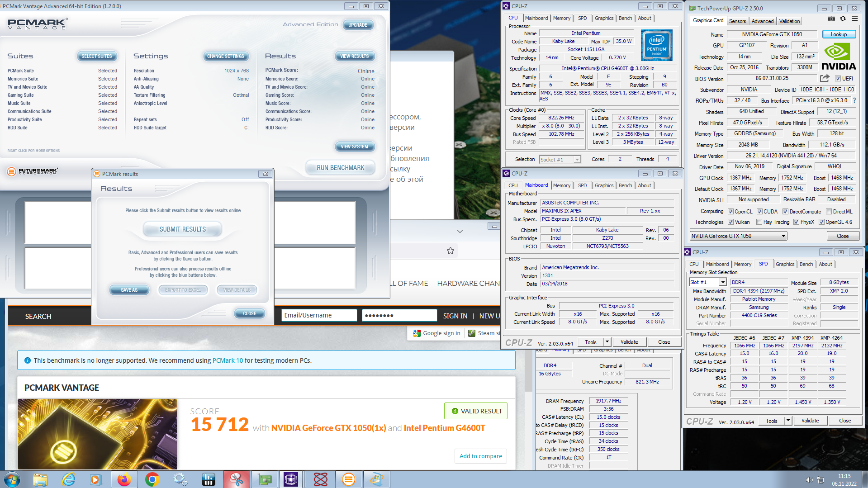Click the SIGN IN link
The width and height of the screenshot is (868, 488).
455,316
